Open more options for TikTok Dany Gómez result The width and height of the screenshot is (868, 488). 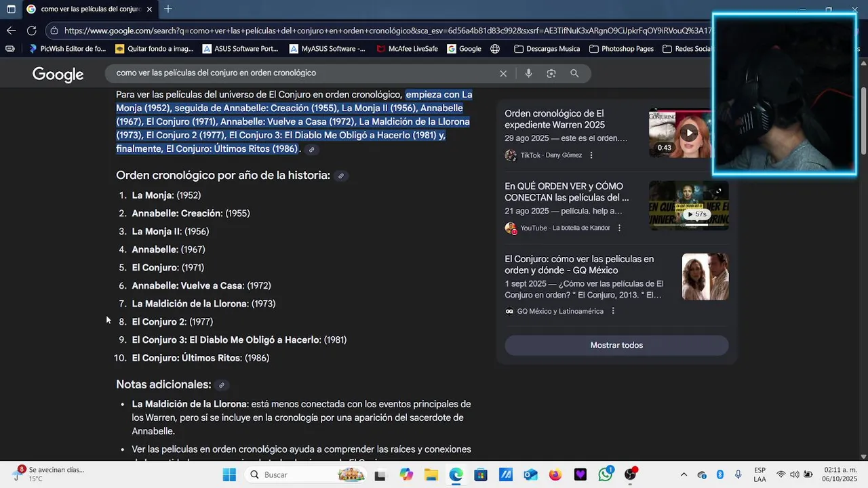coord(591,155)
